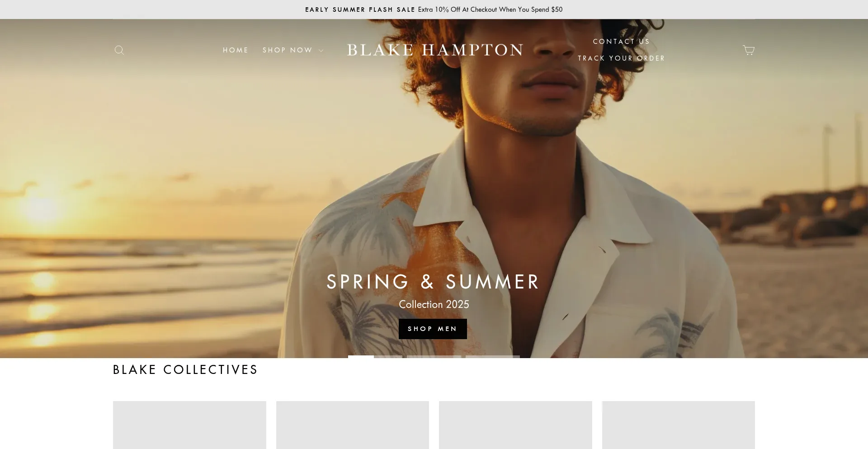868x449 pixels.
Task: Open the TRACK YOUR ORDER link
Action: [x=621, y=58]
